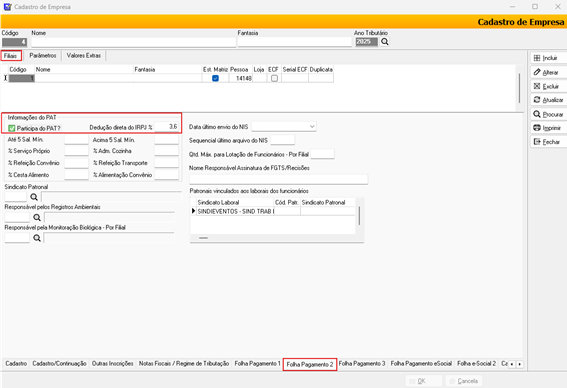Click the patronais grid horizontal scrollbar
Viewport: 567px width, 388px height.
click(203, 238)
